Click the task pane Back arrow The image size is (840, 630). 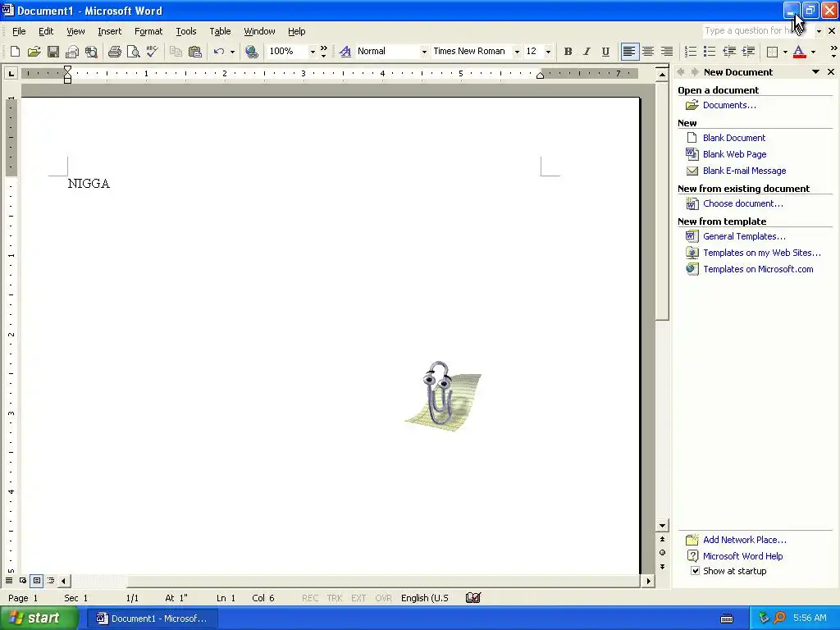click(x=681, y=72)
